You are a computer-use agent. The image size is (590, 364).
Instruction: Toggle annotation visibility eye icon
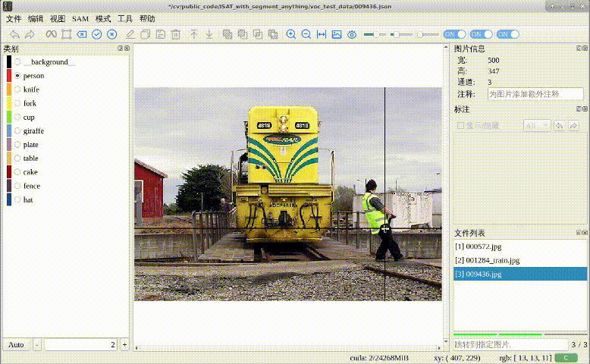(352, 35)
